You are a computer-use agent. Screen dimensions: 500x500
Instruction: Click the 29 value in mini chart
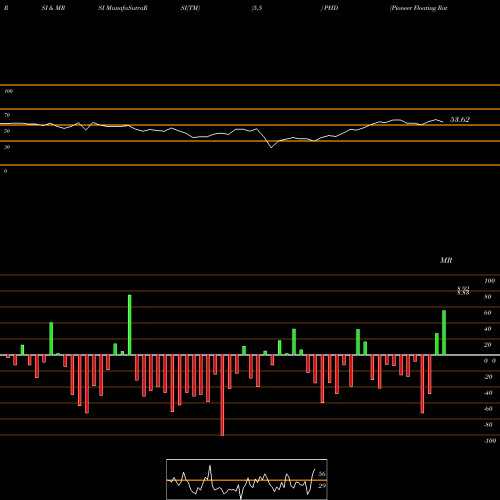click(x=322, y=486)
